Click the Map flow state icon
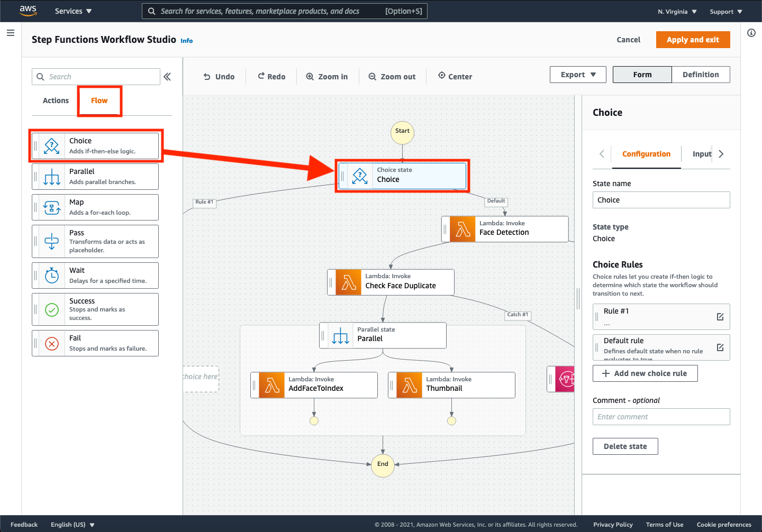Image resolution: width=762 pixels, height=532 pixels. [52, 207]
